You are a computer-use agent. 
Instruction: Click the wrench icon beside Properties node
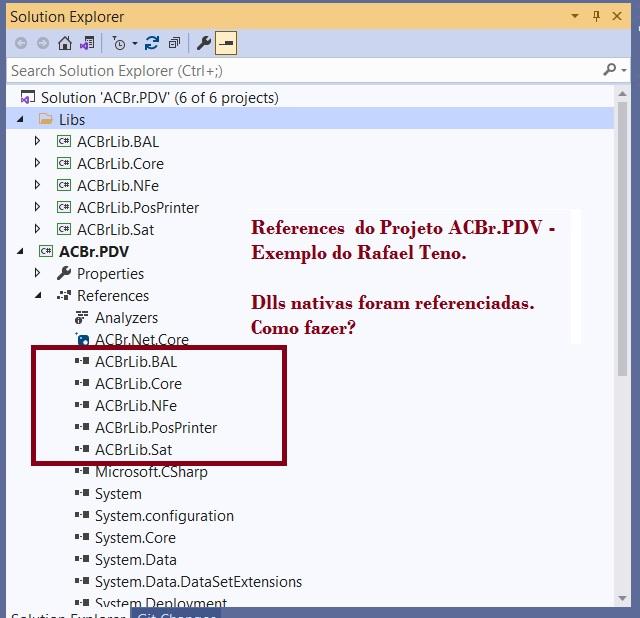64,273
